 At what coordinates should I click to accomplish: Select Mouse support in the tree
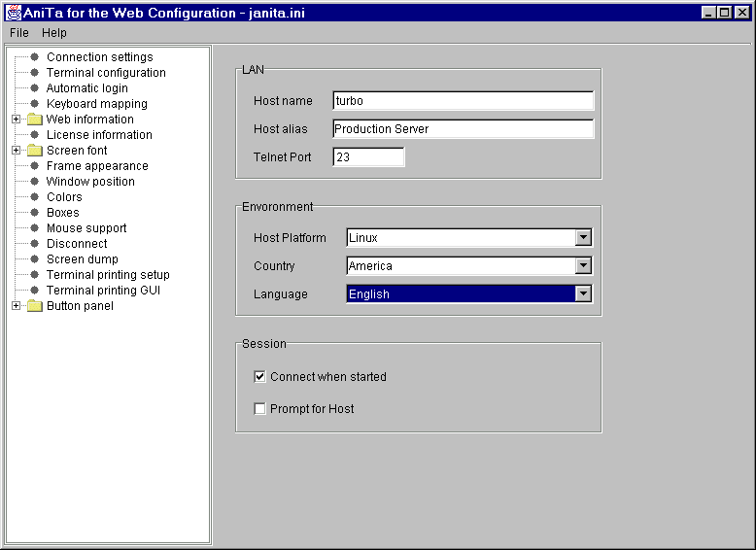pyautogui.click(x=86, y=228)
